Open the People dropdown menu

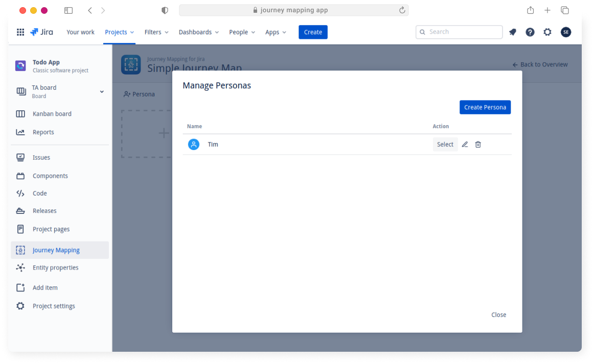[242, 32]
